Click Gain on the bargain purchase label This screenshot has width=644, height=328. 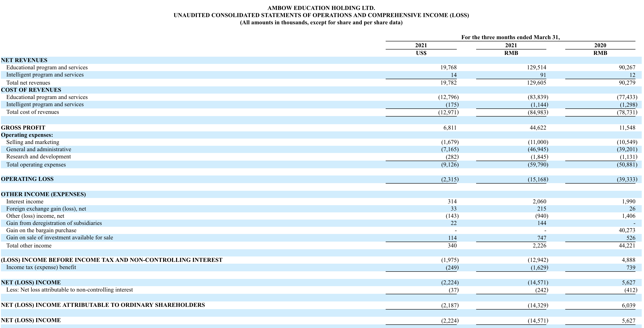point(41,231)
